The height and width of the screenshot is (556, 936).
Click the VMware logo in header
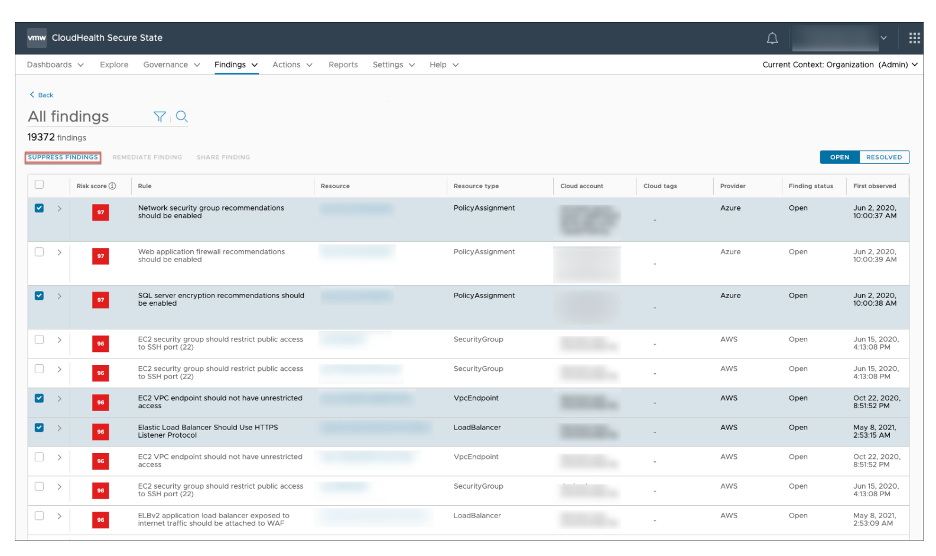click(x=37, y=38)
